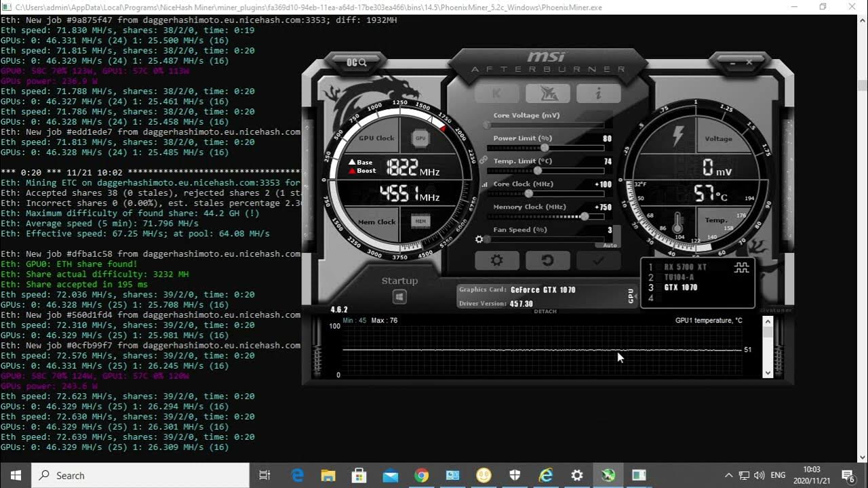The height and width of the screenshot is (488, 868).
Task: Click the reset settings button
Action: coord(547,260)
